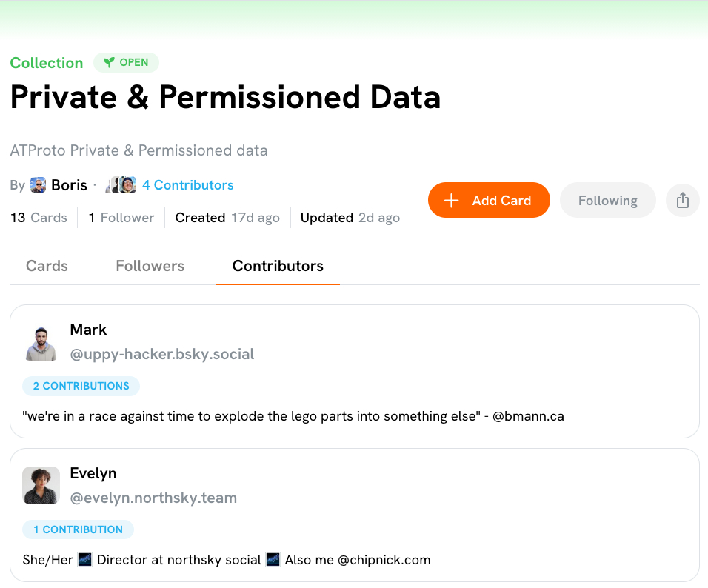This screenshot has height=588, width=708.
Task: Open Mark's profile picture
Action: coord(41,342)
